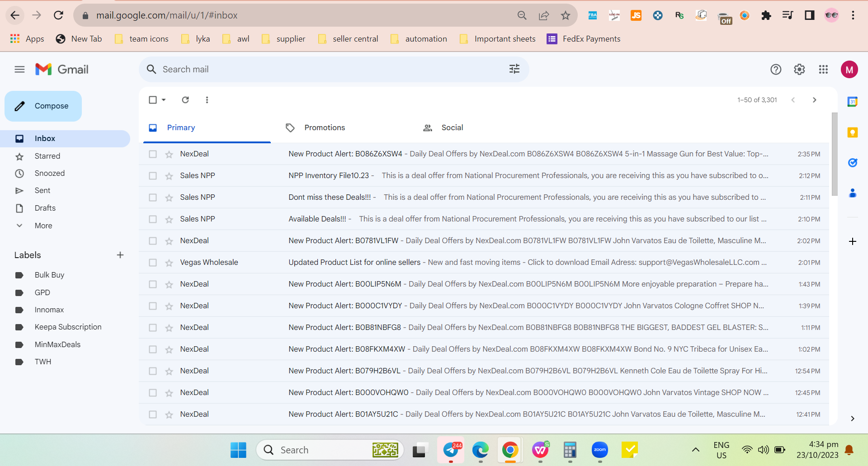This screenshot has width=868, height=466.
Task: Switch to the Primary tab
Action: (207, 128)
